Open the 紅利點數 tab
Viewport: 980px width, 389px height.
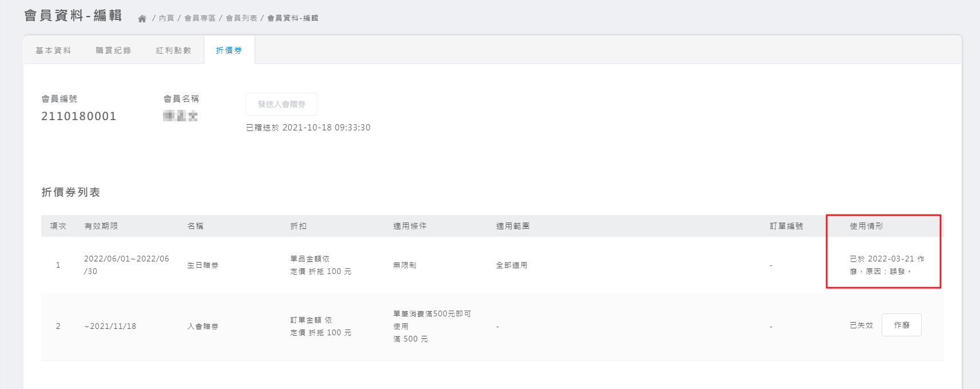(x=173, y=50)
